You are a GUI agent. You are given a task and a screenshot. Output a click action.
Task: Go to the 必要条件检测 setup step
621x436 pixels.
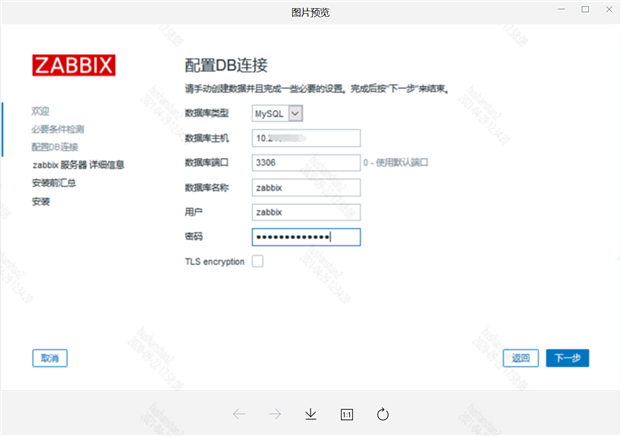[x=58, y=129]
